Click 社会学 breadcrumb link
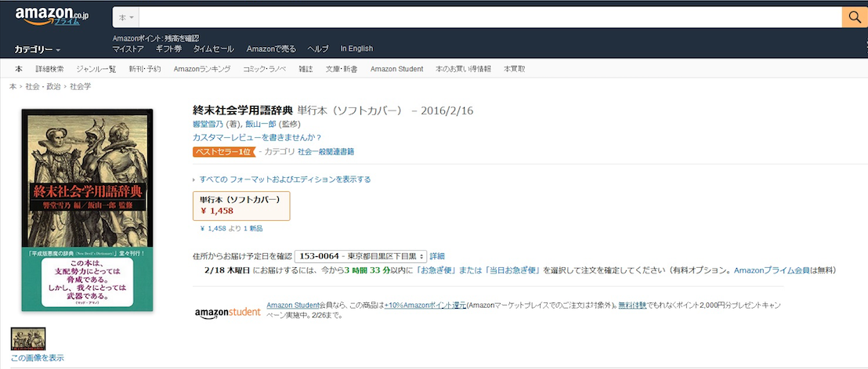Image resolution: width=868 pixels, height=369 pixels. [x=80, y=87]
